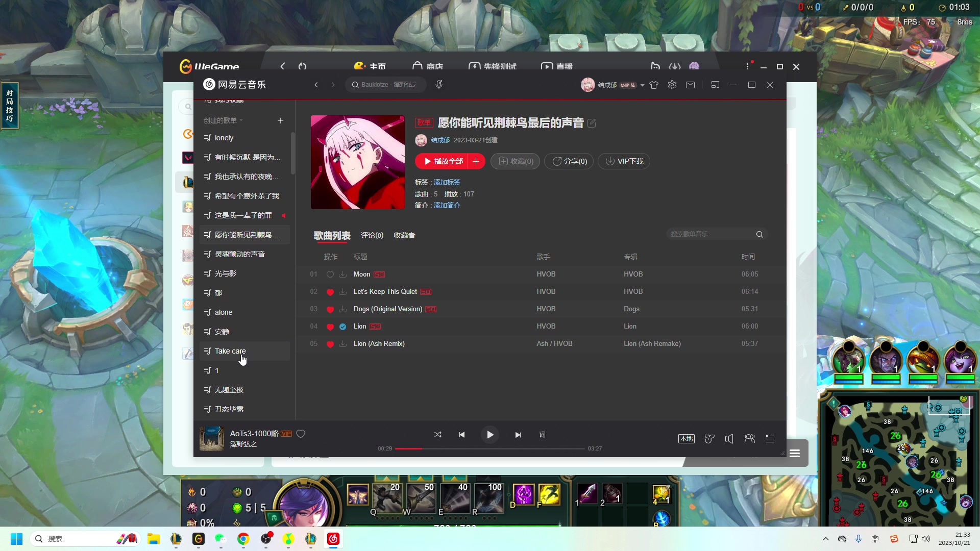
Task: Switch to the 收藏者 tab
Action: tap(404, 235)
